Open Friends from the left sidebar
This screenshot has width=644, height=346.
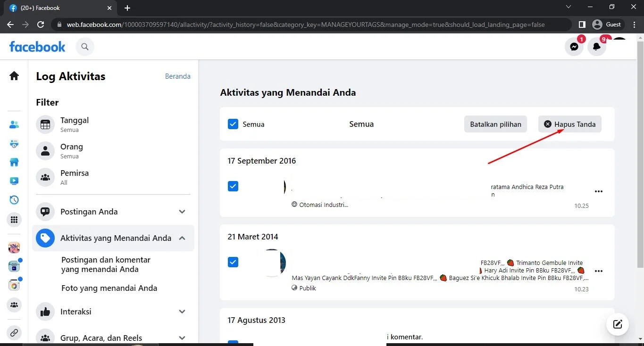pyautogui.click(x=14, y=125)
